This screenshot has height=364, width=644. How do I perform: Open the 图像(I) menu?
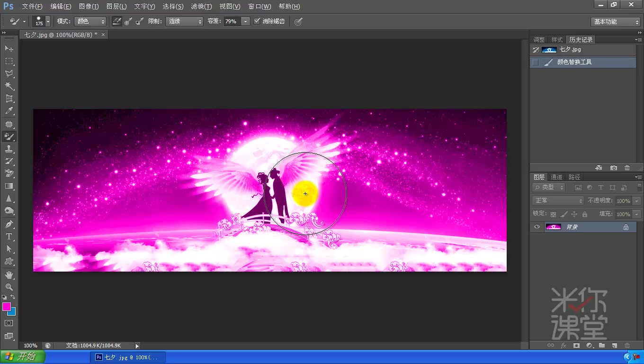coord(89,7)
